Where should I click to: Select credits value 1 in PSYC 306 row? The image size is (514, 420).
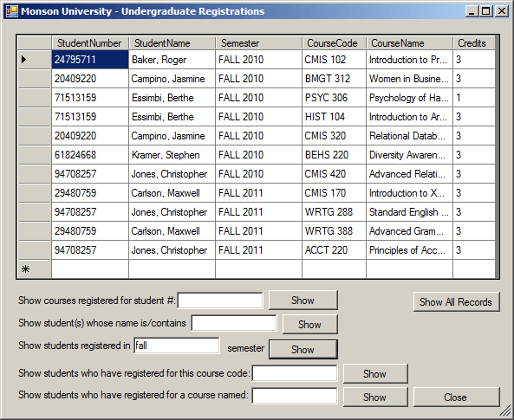[474, 98]
